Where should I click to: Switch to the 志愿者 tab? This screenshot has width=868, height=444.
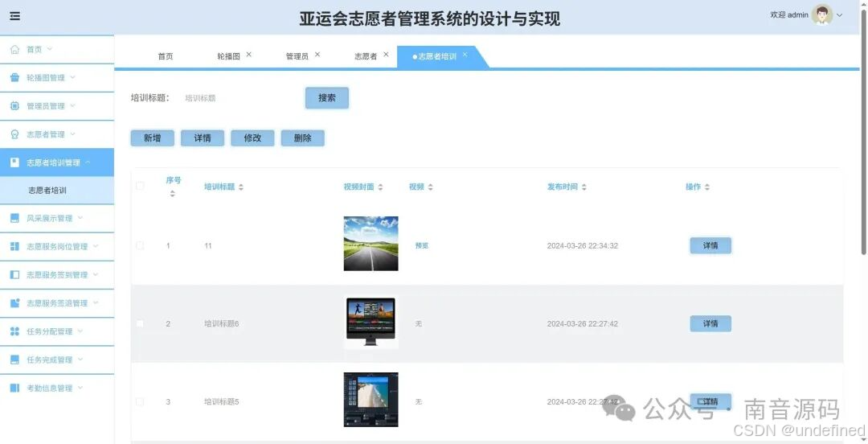coord(366,56)
